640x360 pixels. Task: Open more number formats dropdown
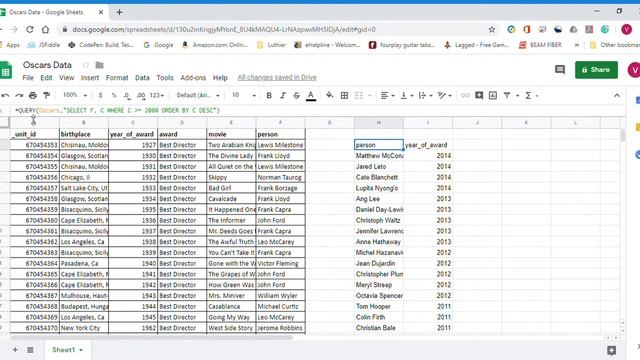157,96
